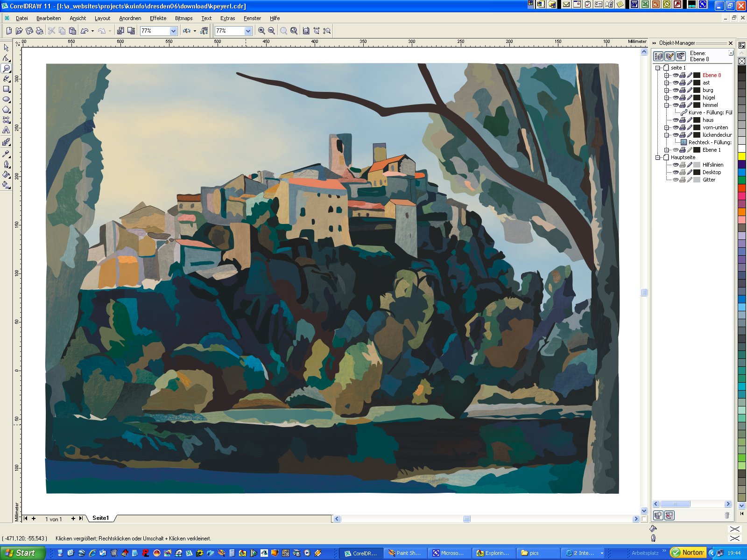Screen dimensions: 747x560
Task: Select the Fill bucket tool
Action: 6,174
